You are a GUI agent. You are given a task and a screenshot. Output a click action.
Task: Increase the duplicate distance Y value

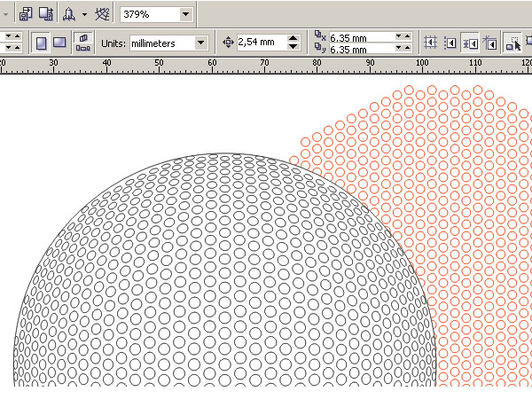tap(408, 48)
